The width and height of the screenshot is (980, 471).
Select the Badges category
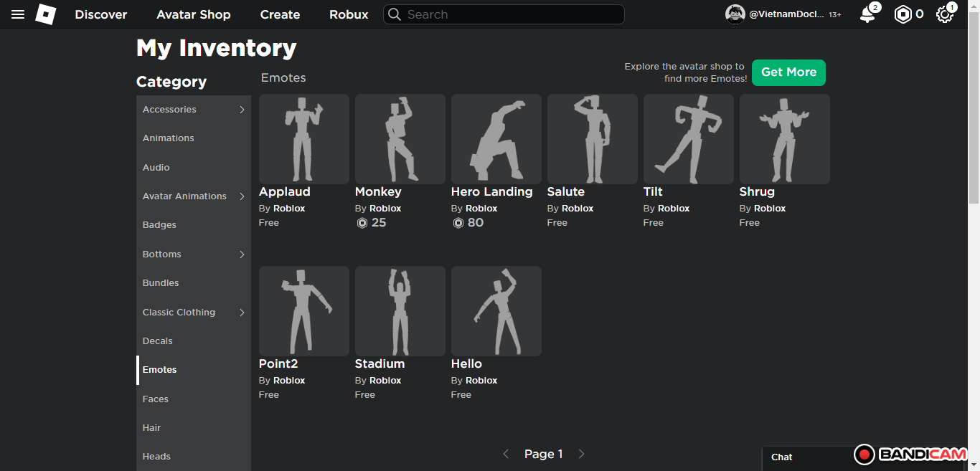pos(159,225)
